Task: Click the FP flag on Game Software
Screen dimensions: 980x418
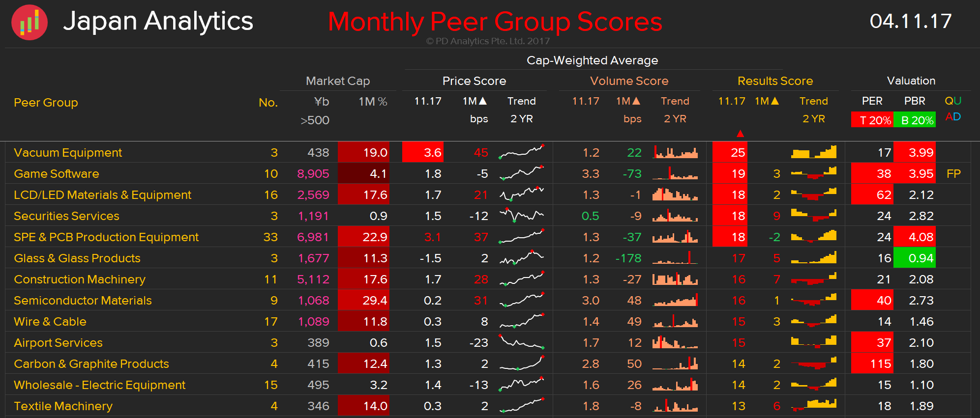Action: click(953, 174)
